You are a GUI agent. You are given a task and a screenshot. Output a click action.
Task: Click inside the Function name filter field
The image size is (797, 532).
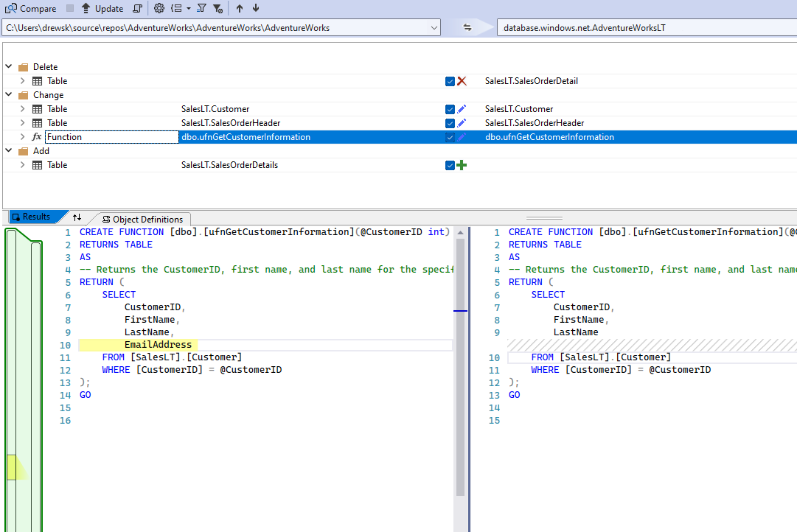(111, 136)
